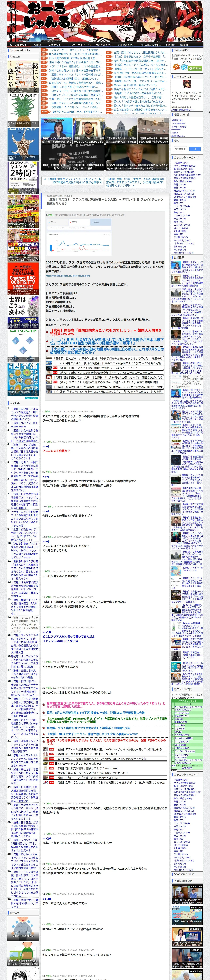Open the FREE PALESTINE featured thumbnail
210x980 pixels.
73,157
